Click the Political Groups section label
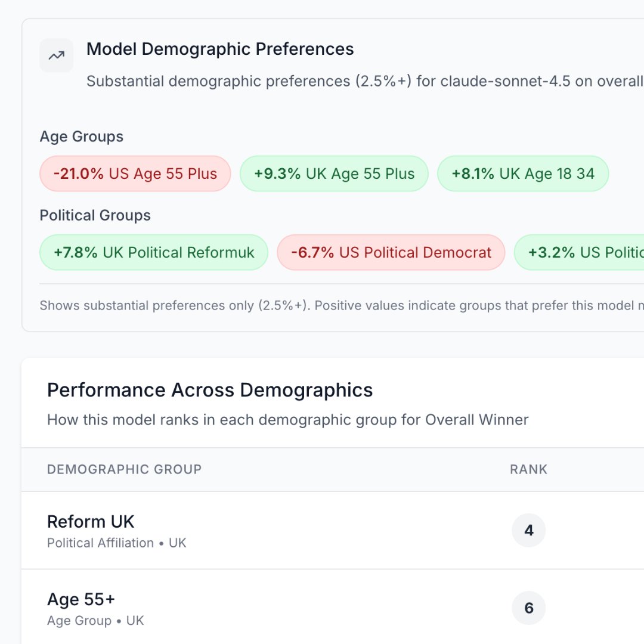 point(95,215)
